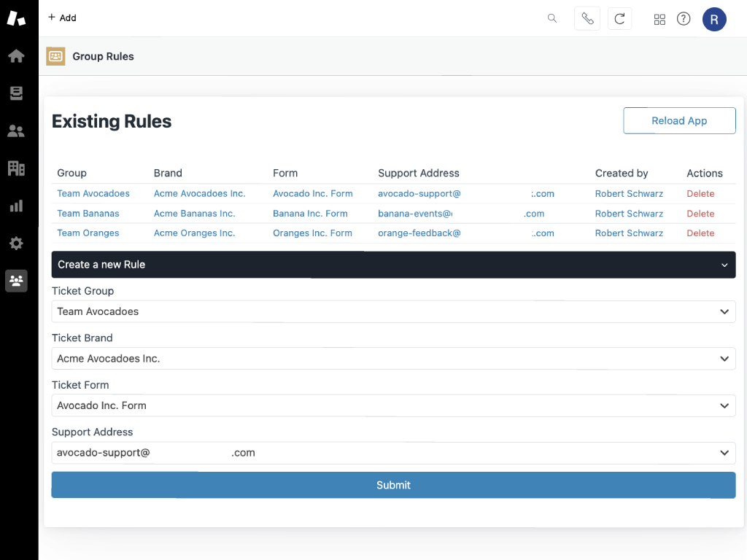Open the Home icon in the sidebar
Screen dimensions: 747x560
15,56
